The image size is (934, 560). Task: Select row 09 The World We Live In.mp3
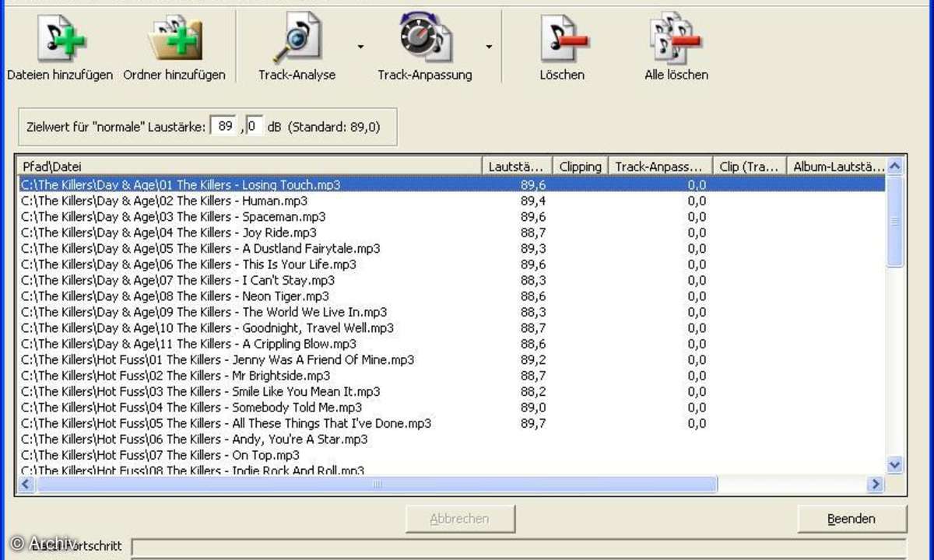point(451,312)
